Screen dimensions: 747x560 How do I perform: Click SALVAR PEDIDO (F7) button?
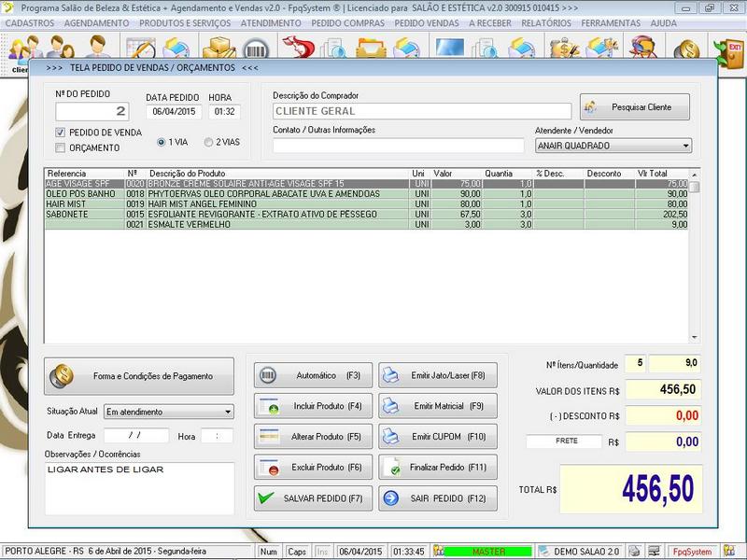[313, 498]
